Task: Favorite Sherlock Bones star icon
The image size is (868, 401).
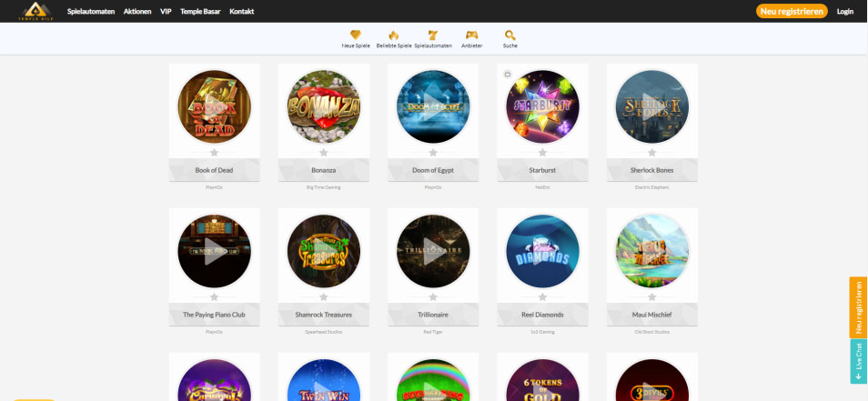Action: point(652,153)
